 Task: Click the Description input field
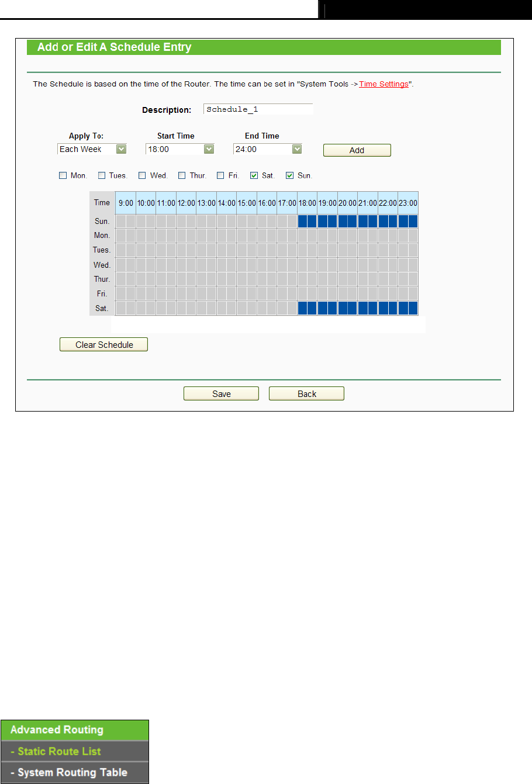pos(258,109)
